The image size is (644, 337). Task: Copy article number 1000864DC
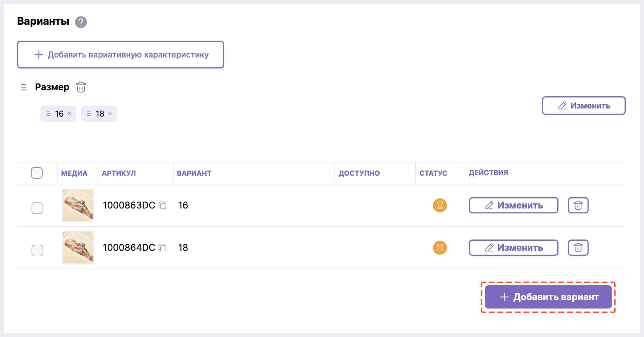pos(162,247)
